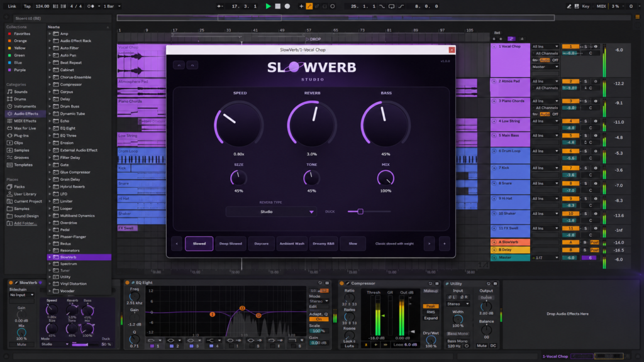
Task: Open All Ins dropdown for 5 Main Bass
Action: 545,136
